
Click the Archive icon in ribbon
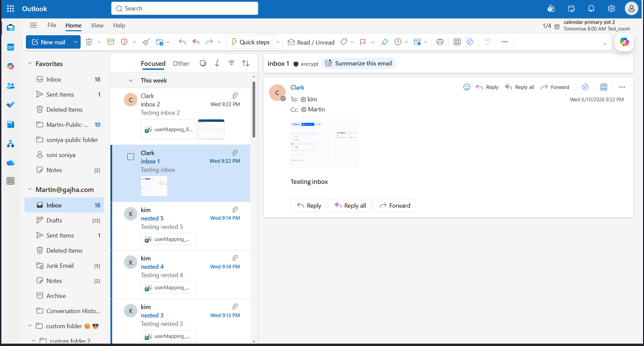point(111,42)
